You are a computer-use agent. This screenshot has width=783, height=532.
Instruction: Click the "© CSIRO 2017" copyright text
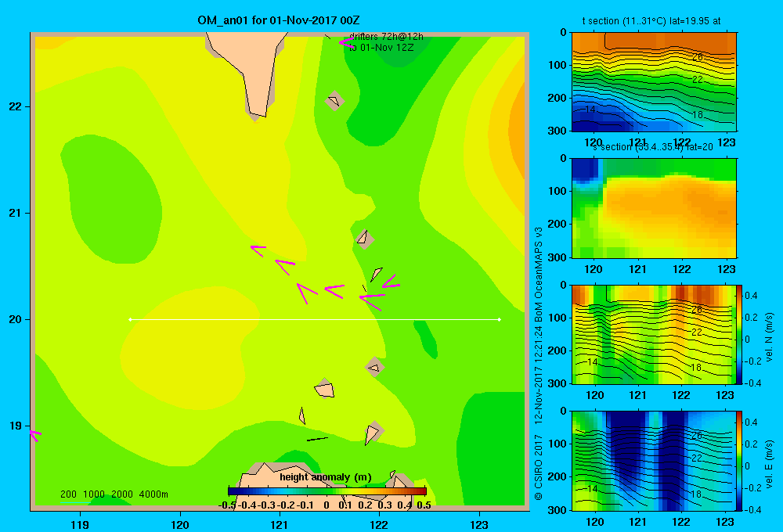pos(539,468)
